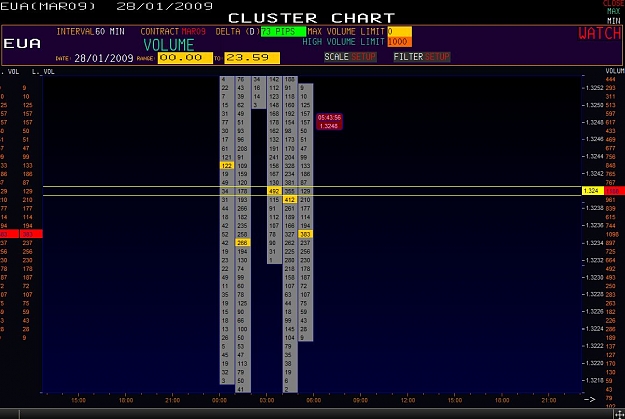625x419 pixels.
Task: Select the highlighted 266 cluster cell
Action: click(242, 242)
